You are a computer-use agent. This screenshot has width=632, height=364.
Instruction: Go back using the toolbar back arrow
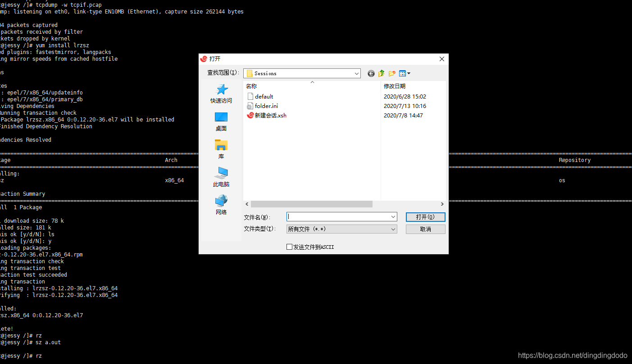[x=371, y=73]
